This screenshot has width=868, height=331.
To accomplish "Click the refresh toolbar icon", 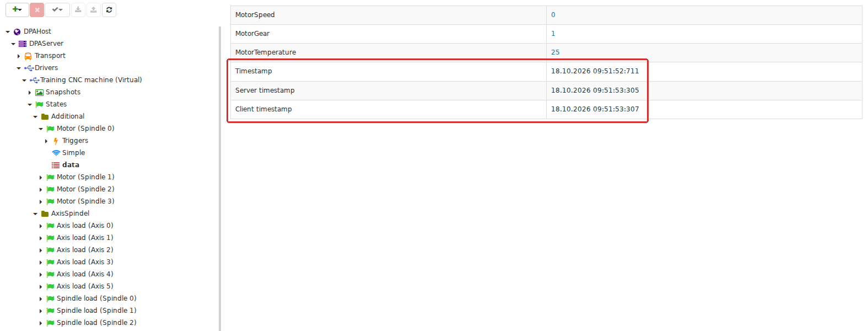I will click(109, 10).
